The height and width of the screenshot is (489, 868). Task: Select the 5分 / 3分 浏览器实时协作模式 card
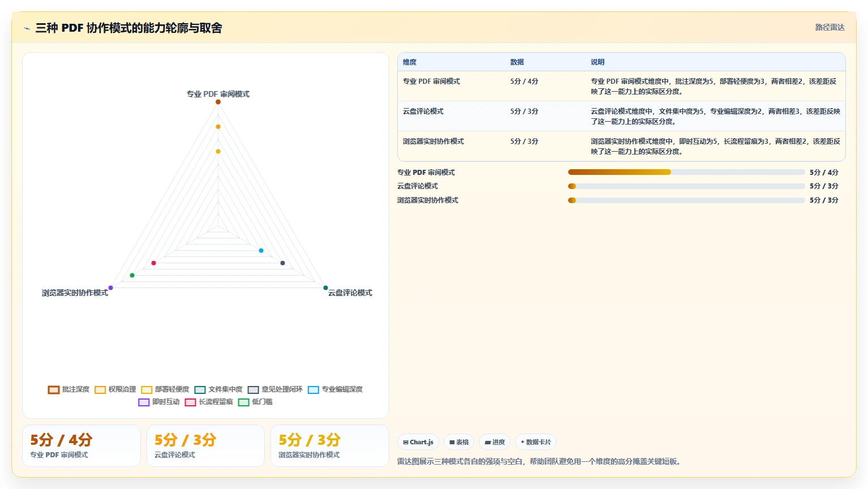(x=330, y=446)
